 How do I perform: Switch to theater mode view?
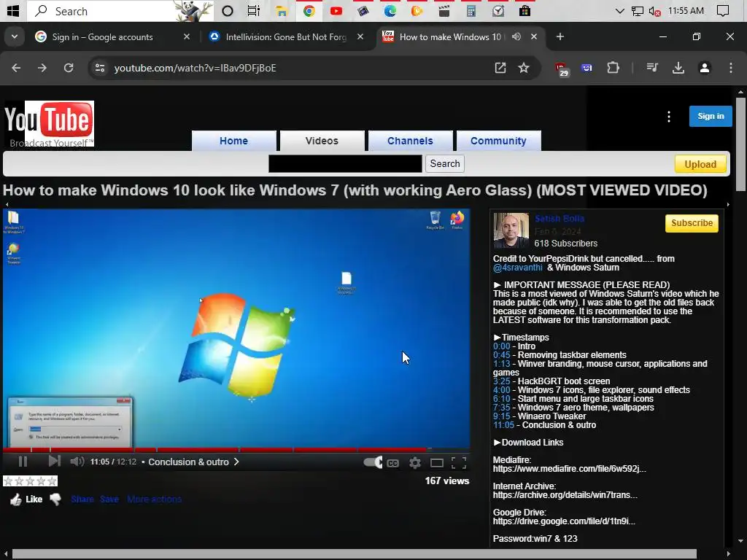pos(437,463)
